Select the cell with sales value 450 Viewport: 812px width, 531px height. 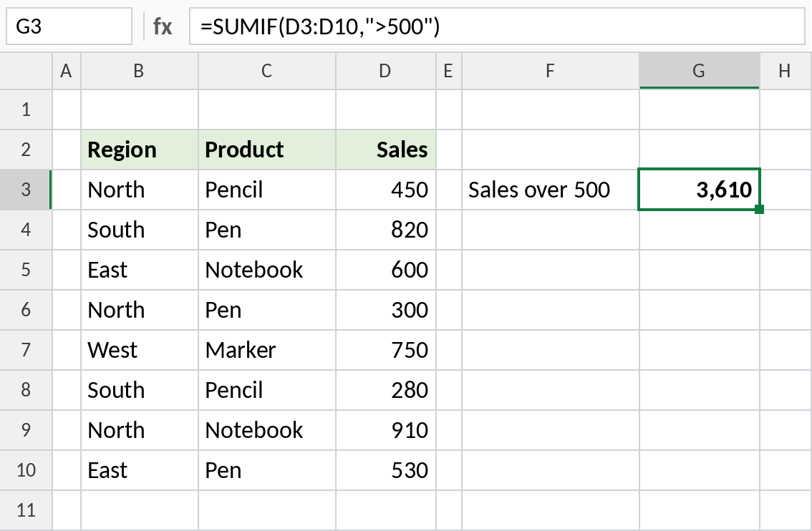[x=386, y=190]
